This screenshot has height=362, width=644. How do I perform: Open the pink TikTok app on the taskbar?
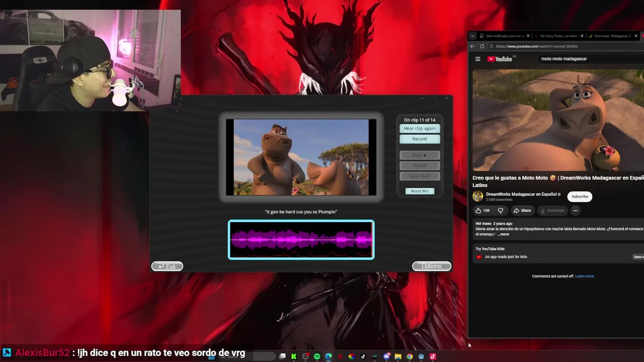point(433,356)
